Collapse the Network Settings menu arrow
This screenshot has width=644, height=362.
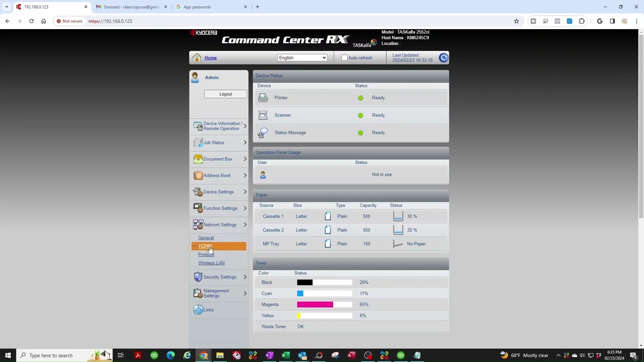click(x=245, y=225)
